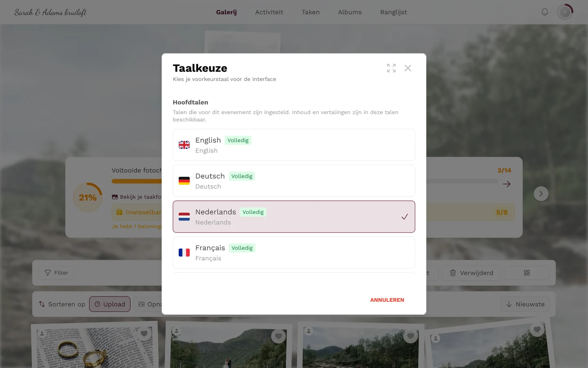Expand the Taalkeuze dialog to fullscreen
The height and width of the screenshot is (368, 588).
[391, 68]
